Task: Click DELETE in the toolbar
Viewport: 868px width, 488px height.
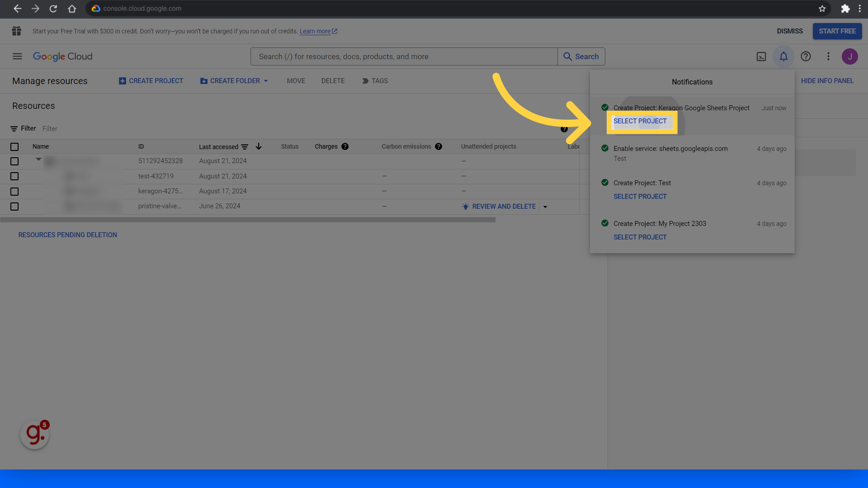Action: (x=333, y=81)
